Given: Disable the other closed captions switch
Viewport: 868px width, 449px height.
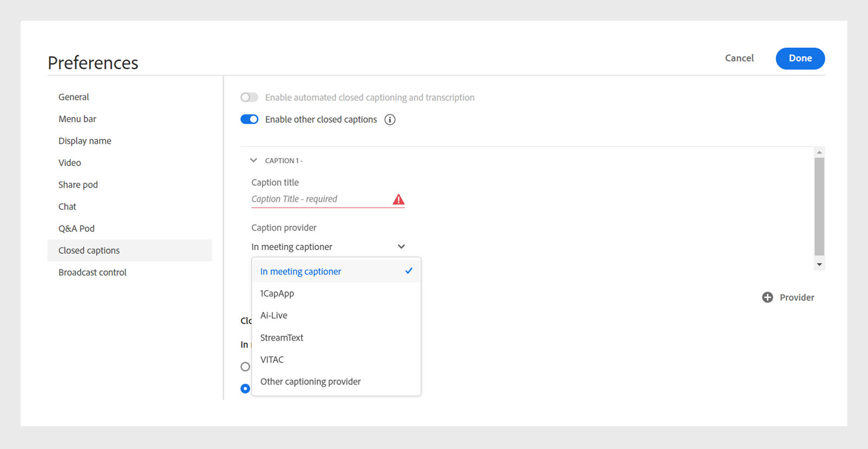Looking at the screenshot, I should pyautogui.click(x=250, y=119).
